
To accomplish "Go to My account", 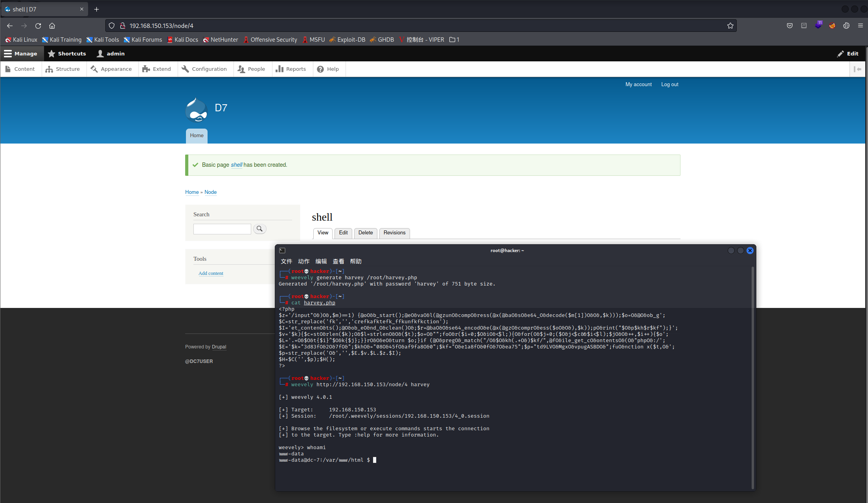I will (638, 85).
